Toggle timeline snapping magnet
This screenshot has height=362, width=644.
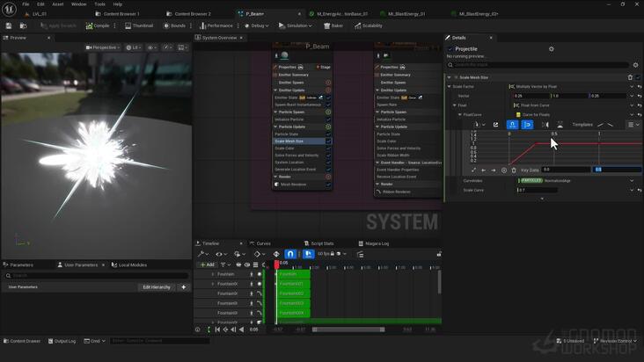(x=290, y=254)
